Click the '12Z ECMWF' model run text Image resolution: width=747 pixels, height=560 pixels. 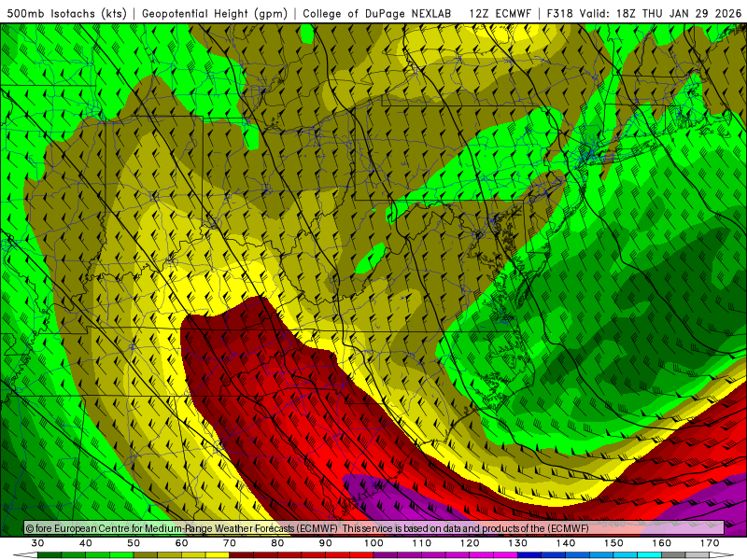[500, 13]
